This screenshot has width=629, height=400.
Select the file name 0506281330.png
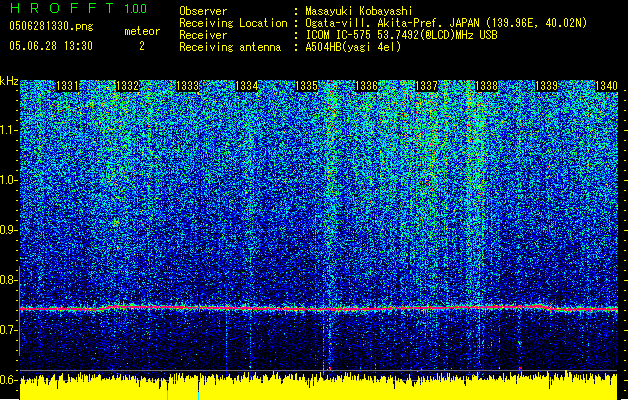coord(51,26)
